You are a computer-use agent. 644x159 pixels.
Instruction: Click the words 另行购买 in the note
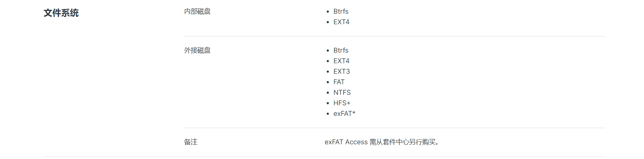coord(422,142)
